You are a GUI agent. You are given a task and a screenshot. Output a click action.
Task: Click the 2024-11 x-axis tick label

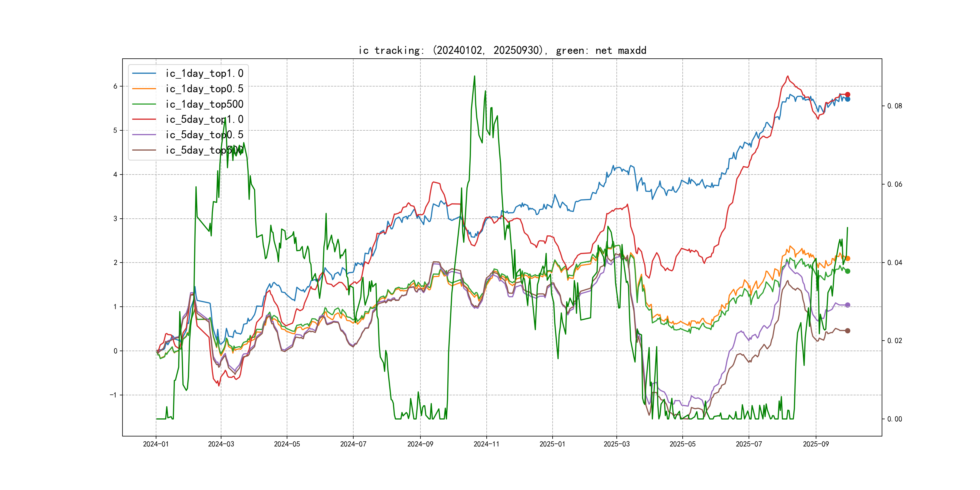point(486,444)
